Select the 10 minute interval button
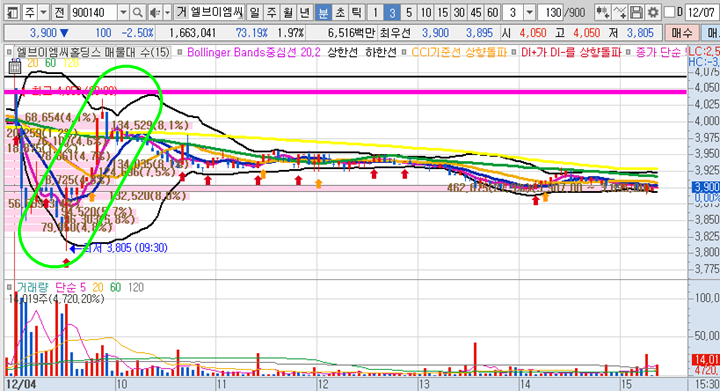720x391 pixels. pos(426,12)
